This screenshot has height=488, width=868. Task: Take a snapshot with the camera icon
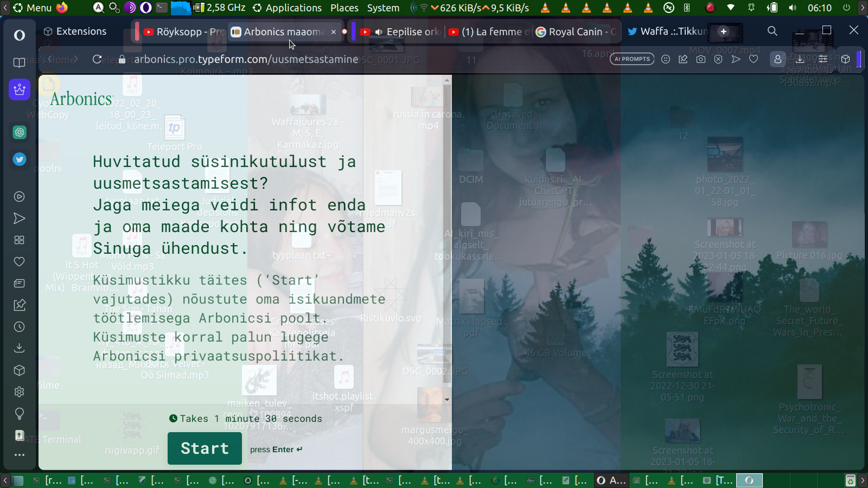tap(701, 59)
